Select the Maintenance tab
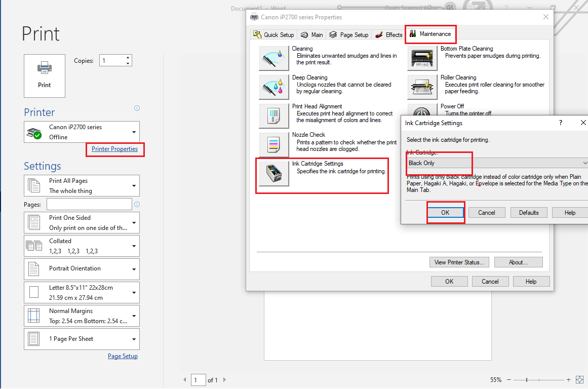588x389 pixels. coord(430,34)
